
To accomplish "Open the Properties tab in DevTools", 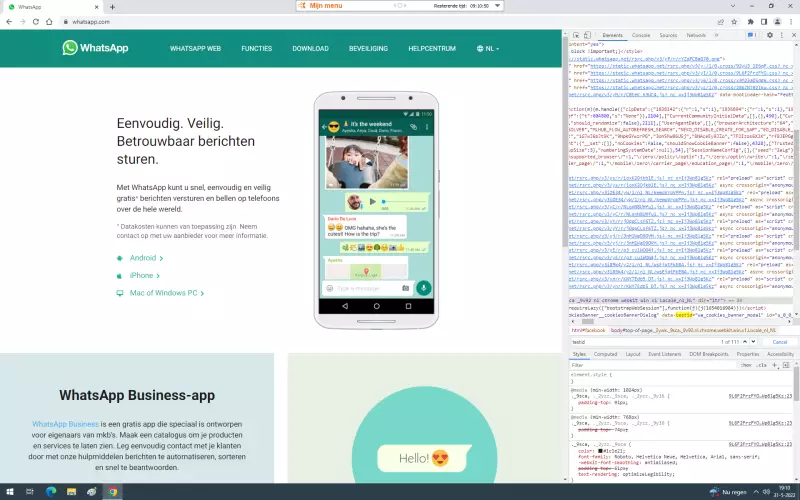I will [x=748, y=354].
